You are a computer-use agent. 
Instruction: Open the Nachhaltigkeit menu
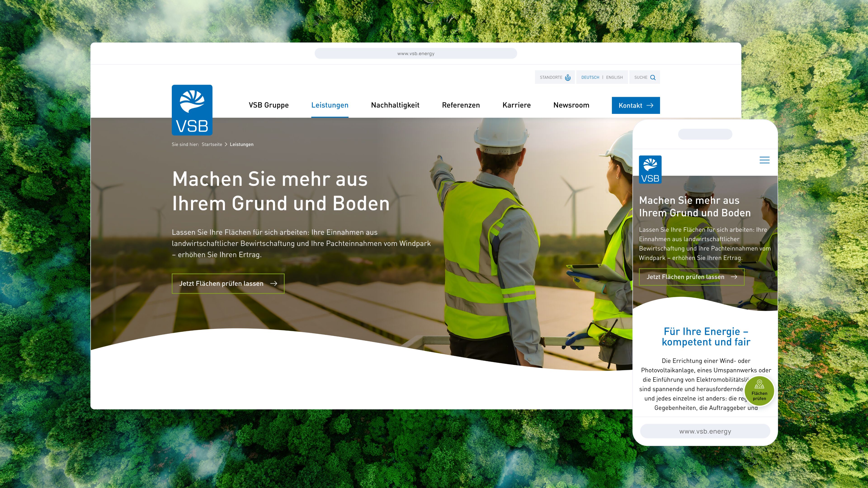pos(395,105)
